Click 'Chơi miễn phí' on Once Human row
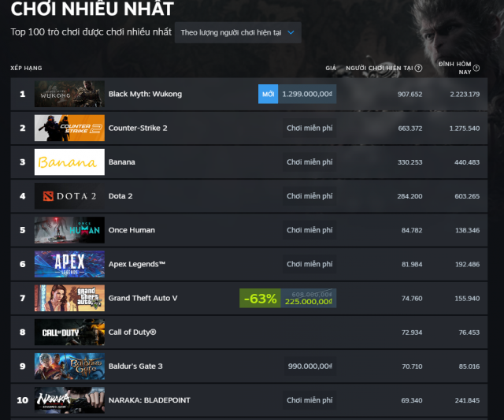 coord(309,230)
